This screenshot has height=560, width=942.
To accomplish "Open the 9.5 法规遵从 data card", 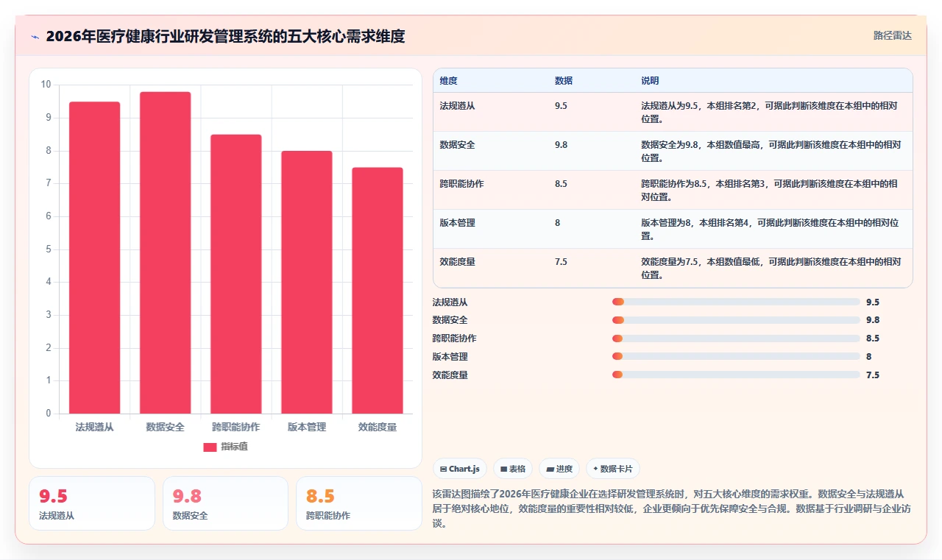I will point(92,503).
